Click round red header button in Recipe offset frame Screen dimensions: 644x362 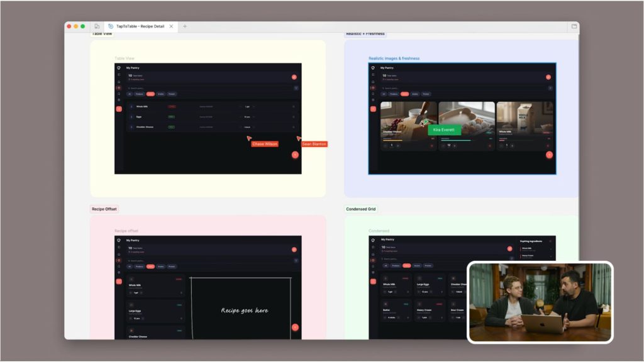click(x=294, y=250)
